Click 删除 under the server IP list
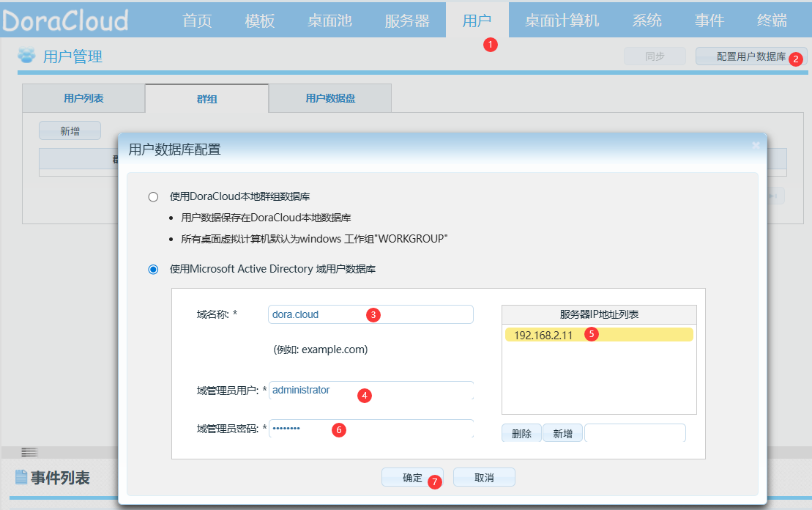812x510 pixels. (x=521, y=434)
